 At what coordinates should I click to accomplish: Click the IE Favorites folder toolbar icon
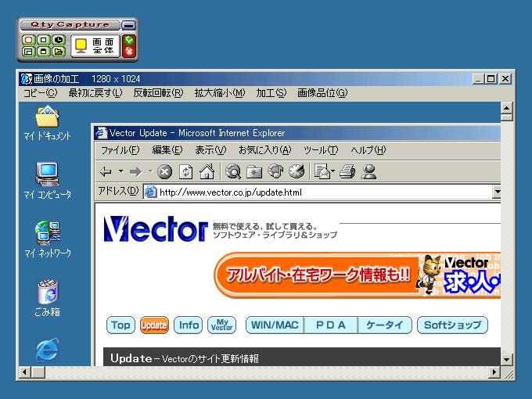click(254, 171)
